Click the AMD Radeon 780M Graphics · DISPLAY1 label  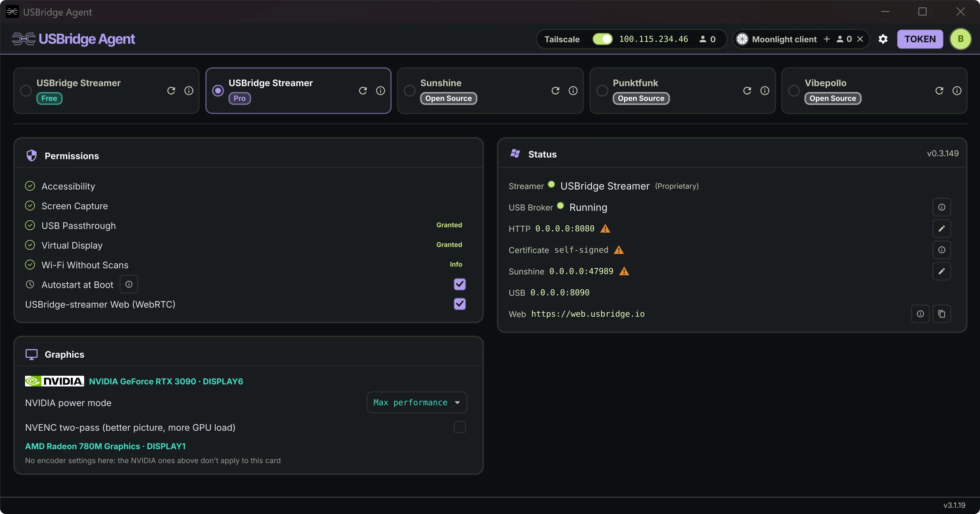pos(106,446)
